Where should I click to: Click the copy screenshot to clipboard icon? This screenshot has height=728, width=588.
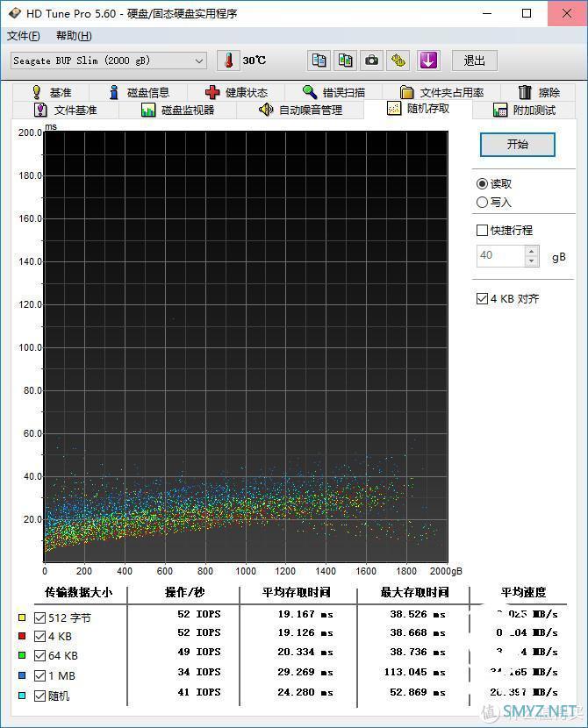point(345,61)
